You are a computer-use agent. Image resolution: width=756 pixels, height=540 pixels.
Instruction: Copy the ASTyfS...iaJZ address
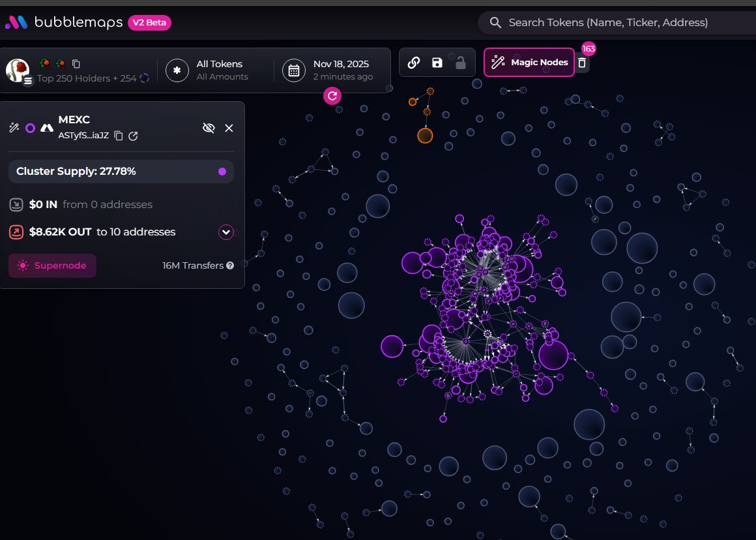118,136
